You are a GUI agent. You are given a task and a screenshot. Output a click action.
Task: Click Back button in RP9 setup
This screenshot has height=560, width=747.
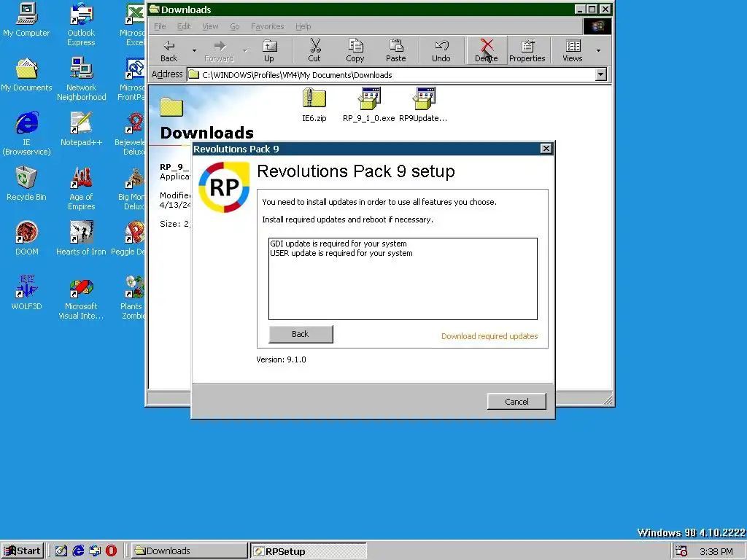tap(301, 334)
